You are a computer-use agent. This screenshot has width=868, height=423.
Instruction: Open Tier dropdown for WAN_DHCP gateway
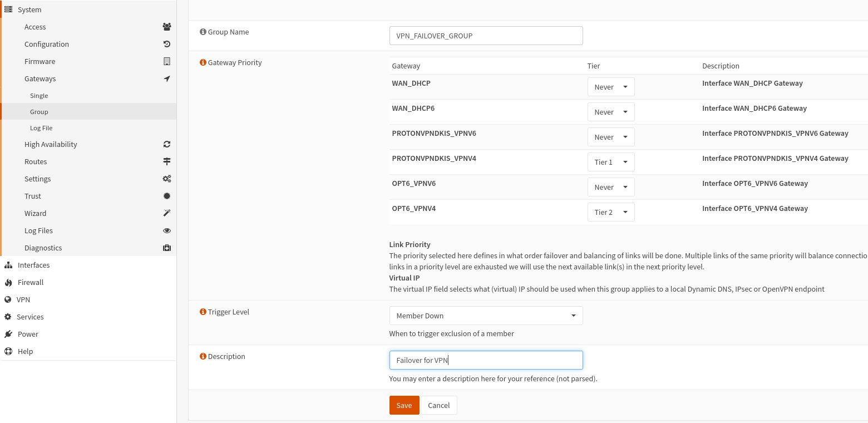(611, 87)
